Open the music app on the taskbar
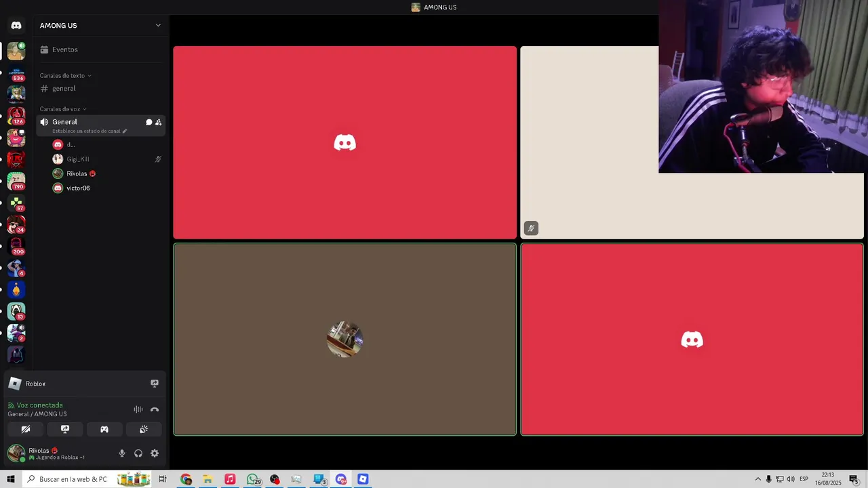The image size is (868, 488). coord(230,479)
